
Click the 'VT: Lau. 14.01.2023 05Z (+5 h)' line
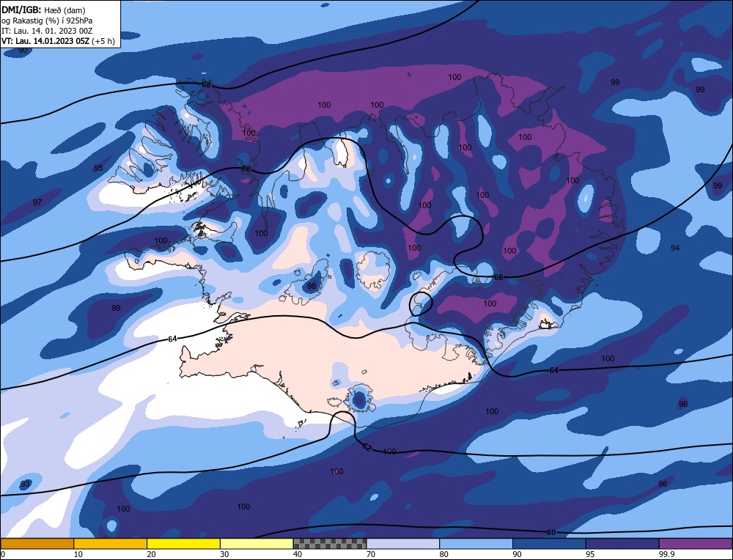(x=58, y=41)
